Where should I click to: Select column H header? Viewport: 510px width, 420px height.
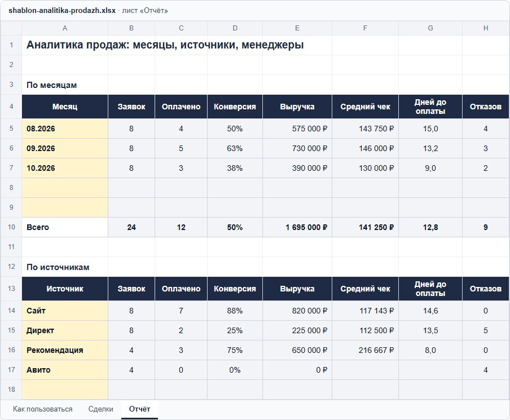(485, 28)
